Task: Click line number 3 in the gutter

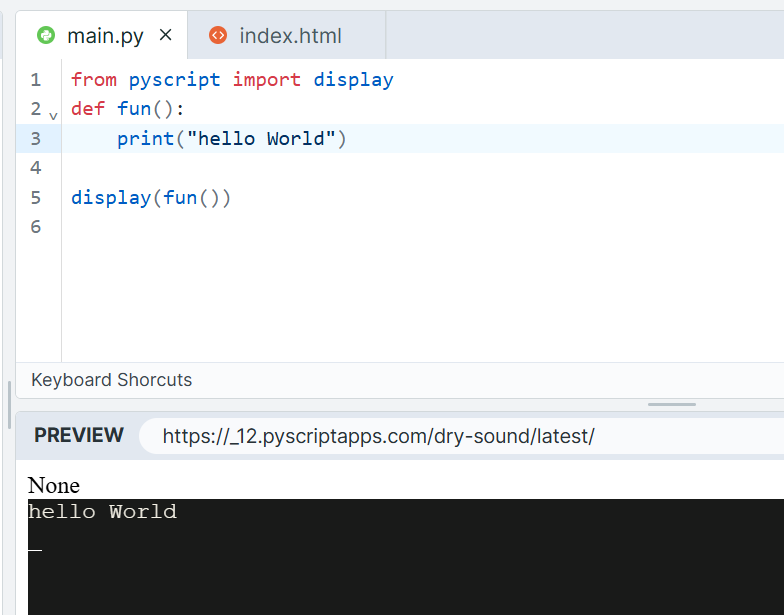Action: pyautogui.click(x=36, y=139)
